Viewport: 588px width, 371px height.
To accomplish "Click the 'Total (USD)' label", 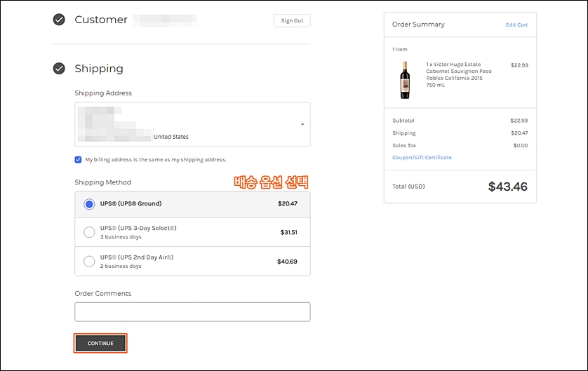I will (x=408, y=187).
